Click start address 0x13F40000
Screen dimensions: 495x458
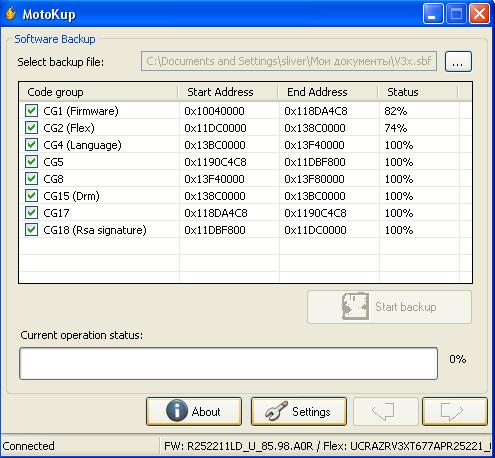tap(214, 179)
